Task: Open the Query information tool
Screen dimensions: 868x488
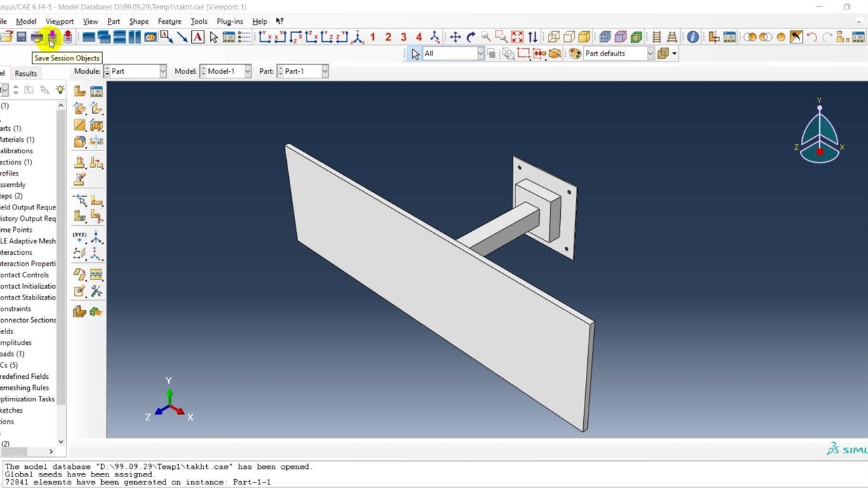Action: 692,37
